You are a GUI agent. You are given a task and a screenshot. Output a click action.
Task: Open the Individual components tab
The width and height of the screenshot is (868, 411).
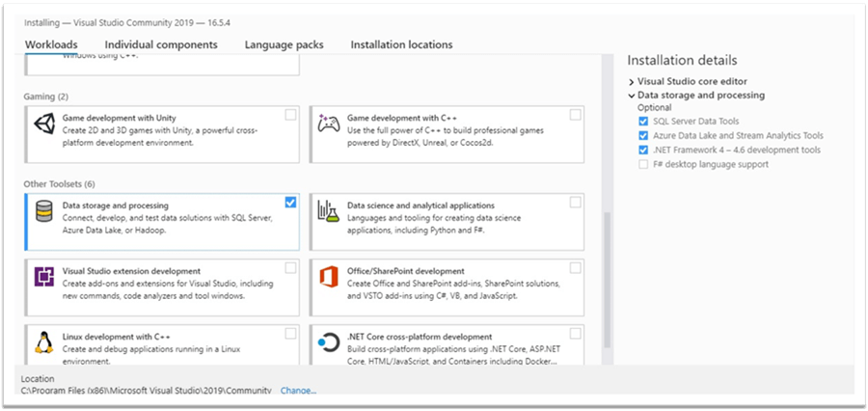(x=161, y=45)
